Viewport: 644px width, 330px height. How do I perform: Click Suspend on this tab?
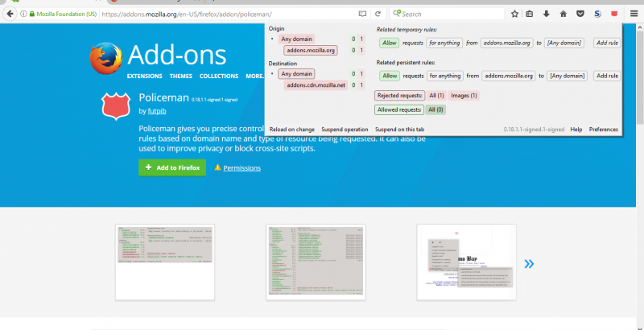tap(399, 130)
